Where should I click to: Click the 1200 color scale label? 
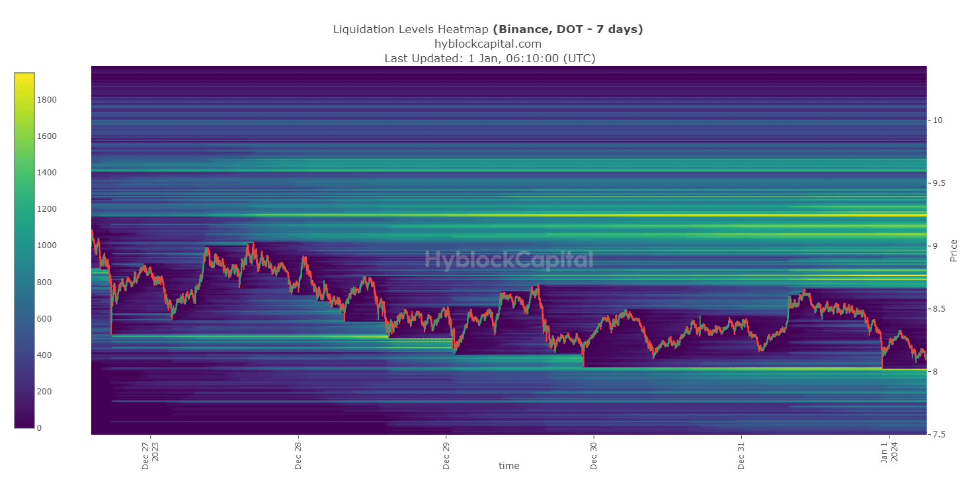[x=47, y=209]
